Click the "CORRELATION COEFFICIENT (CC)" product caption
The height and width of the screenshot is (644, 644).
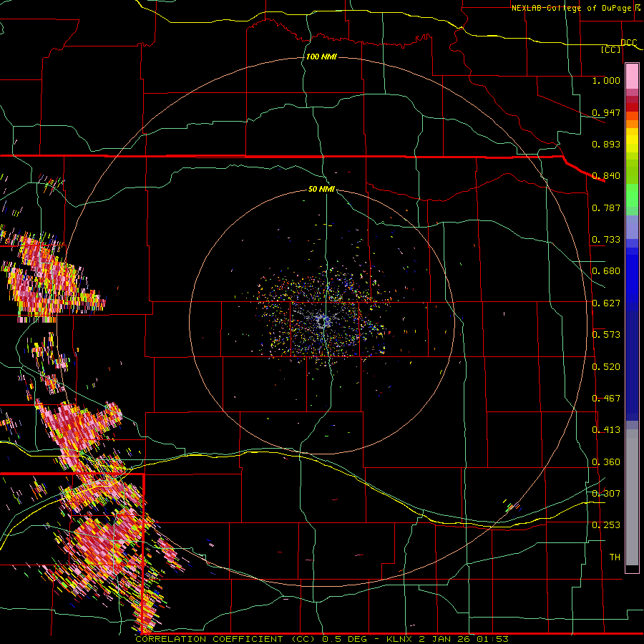tap(226, 639)
